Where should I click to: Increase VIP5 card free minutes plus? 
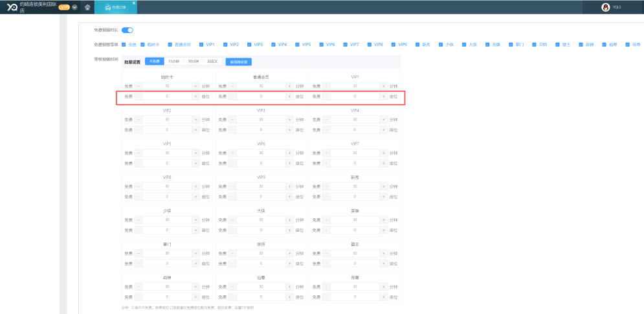pyautogui.click(x=196, y=153)
